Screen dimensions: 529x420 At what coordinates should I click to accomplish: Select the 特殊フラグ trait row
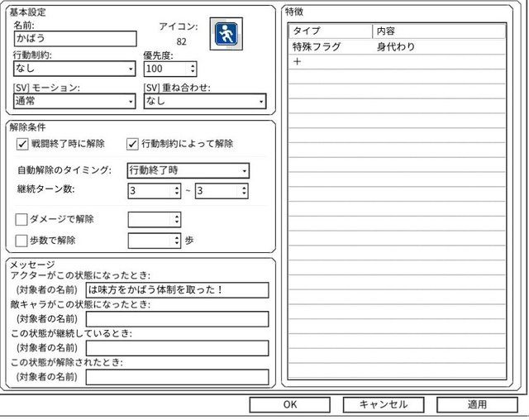(x=397, y=47)
